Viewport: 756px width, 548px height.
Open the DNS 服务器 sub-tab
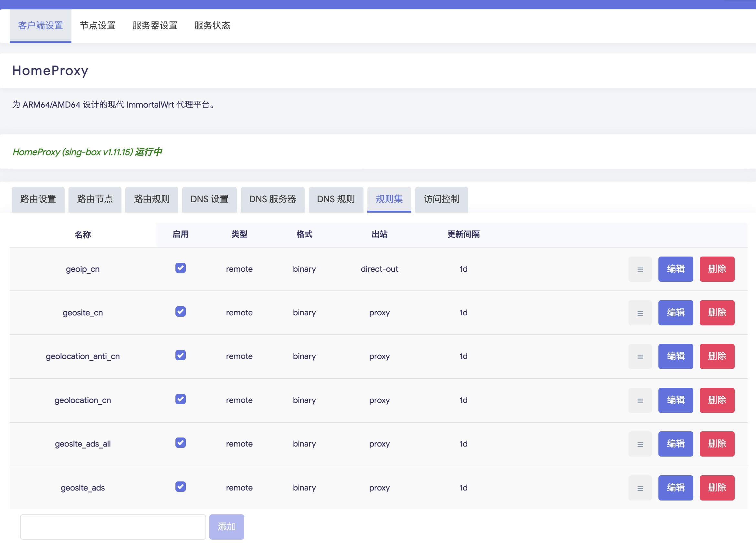272,199
